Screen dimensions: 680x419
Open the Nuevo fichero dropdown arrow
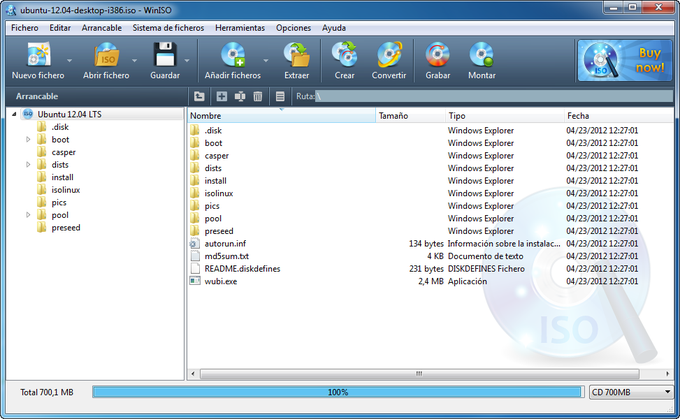click(x=69, y=60)
